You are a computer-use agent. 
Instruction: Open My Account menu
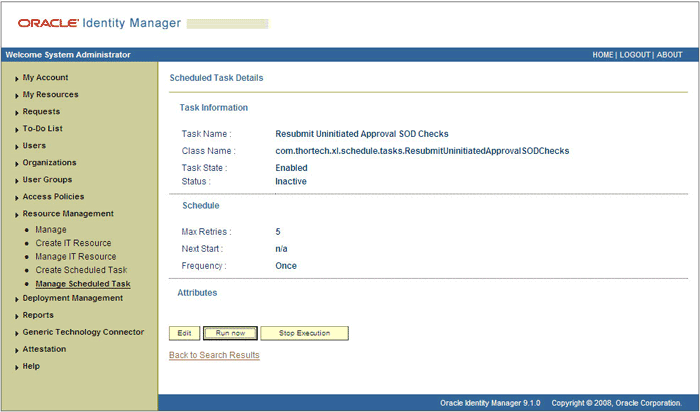46,77
